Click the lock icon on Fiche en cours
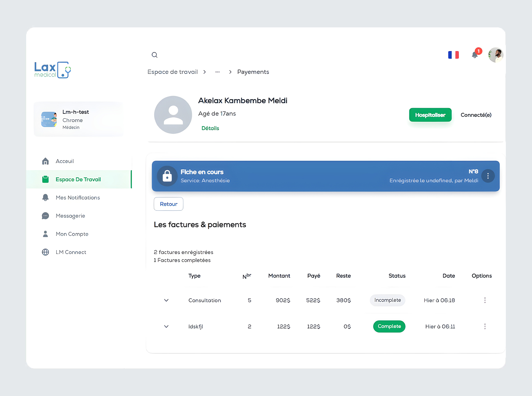The width and height of the screenshot is (532, 396). pos(167,176)
